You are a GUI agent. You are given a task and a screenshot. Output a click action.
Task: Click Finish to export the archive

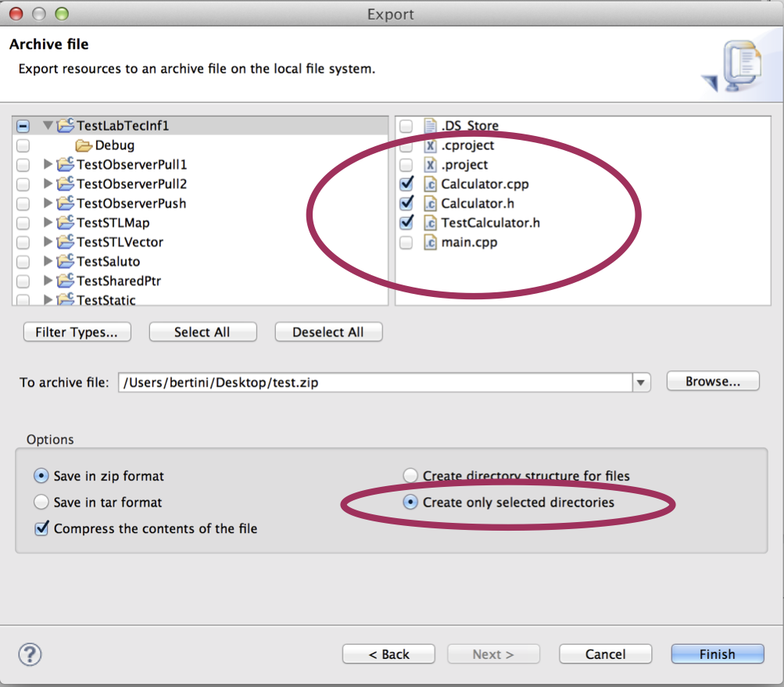[718, 654]
